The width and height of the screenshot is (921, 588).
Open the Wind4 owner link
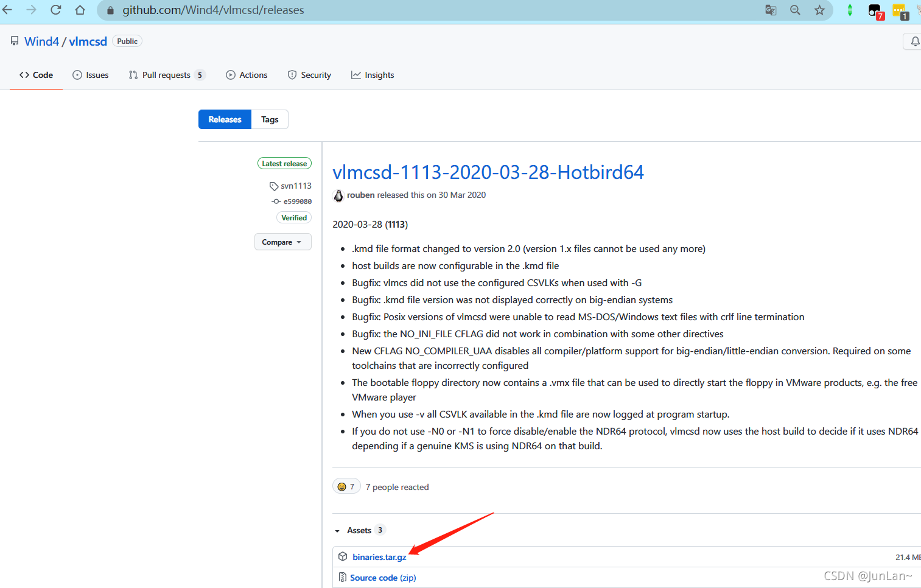pos(41,41)
